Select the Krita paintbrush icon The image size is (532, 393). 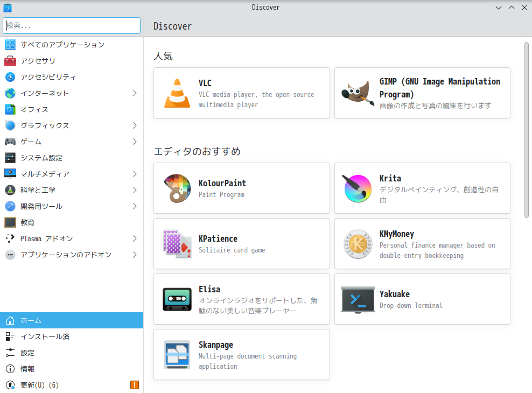pyautogui.click(x=358, y=188)
